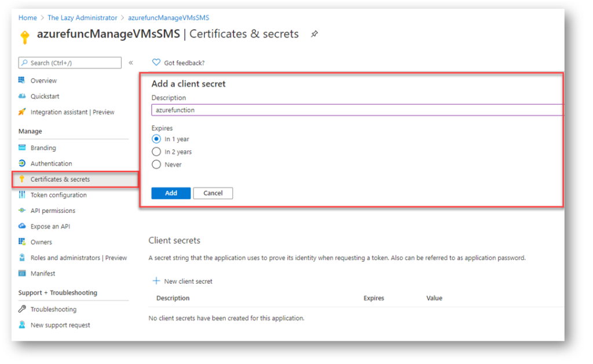Screen dimensions: 593x364
Task: Pin the blade using the pin icon
Action: (x=314, y=34)
